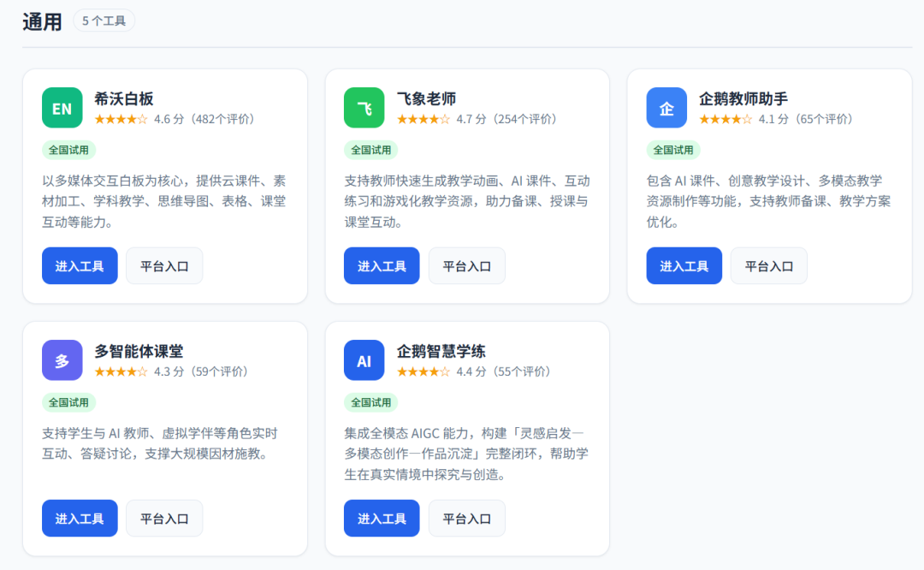
Task: Open 进入工具 for 企鹅智慧学练
Action: click(x=382, y=518)
